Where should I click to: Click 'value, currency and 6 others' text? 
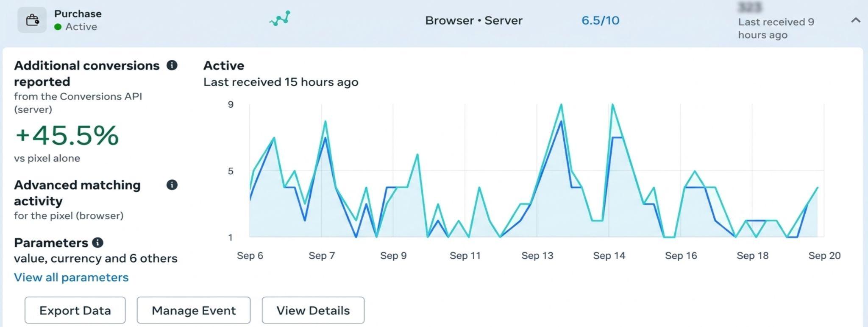96,258
